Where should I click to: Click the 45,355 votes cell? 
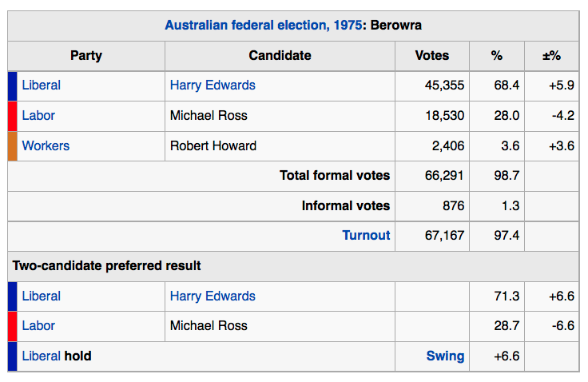tap(443, 86)
